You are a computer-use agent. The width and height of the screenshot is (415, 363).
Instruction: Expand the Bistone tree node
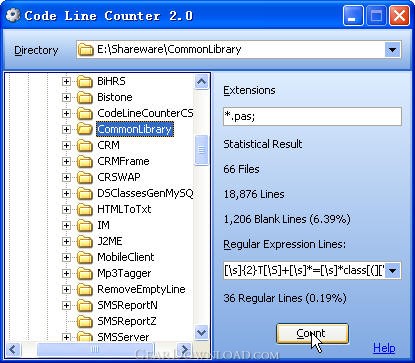click(66, 97)
